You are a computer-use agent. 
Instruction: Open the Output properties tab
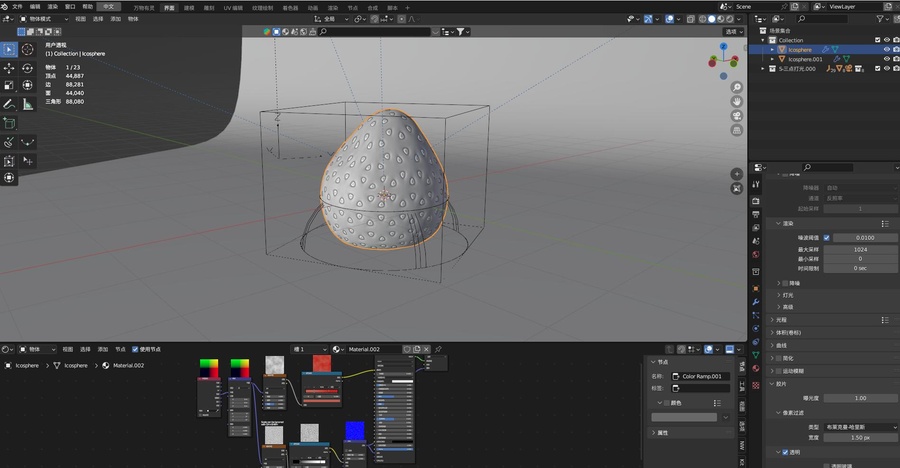click(x=756, y=214)
